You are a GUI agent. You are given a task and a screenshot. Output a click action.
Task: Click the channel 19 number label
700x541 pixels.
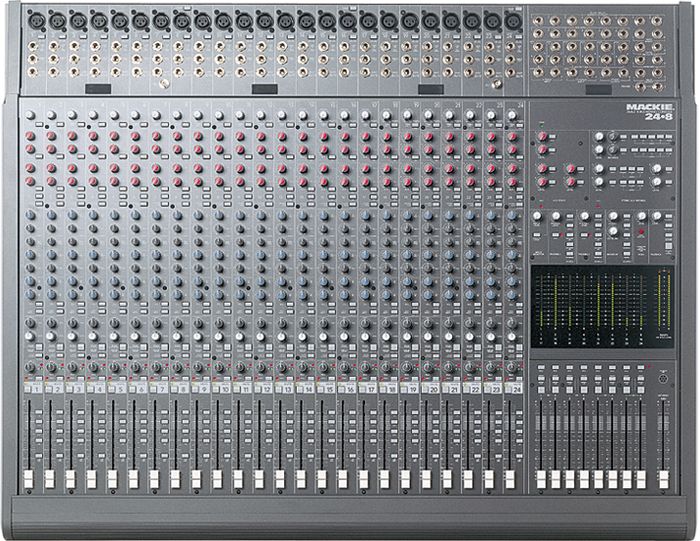click(x=413, y=390)
